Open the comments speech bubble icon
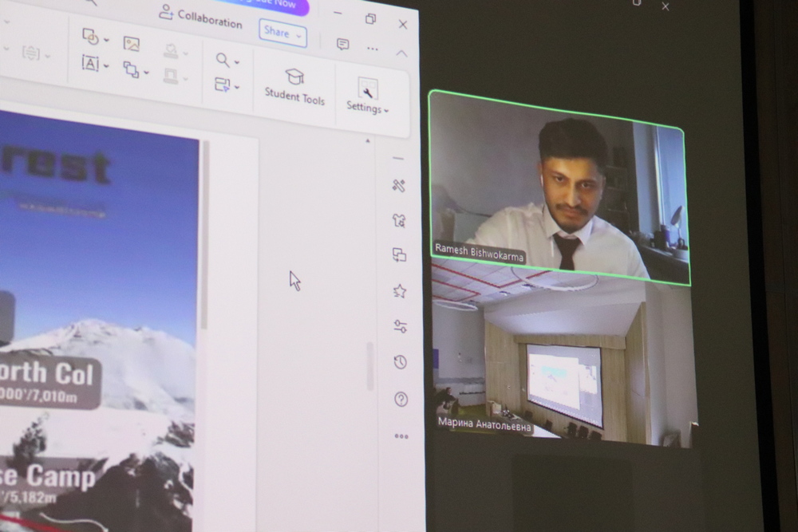Image resolution: width=798 pixels, height=532 pixels. point(343,44)
